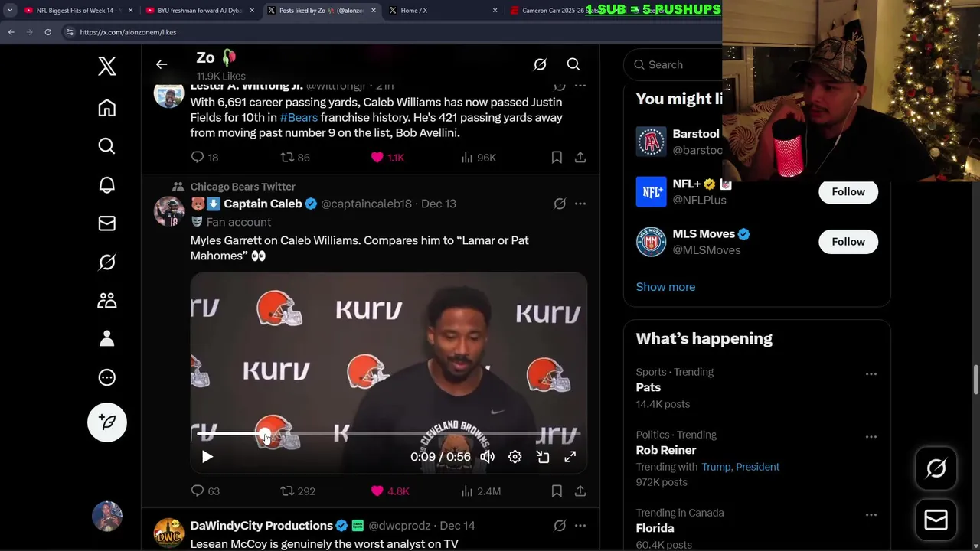
Task: Bookmark the Captain Caleb post
Action: click(x=557, y=491)
